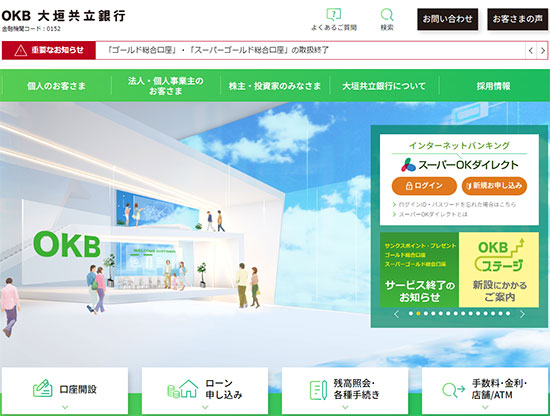The image size is (550, 416).
Task: Expand the 手数料・金利・店舗/ATM panel
Action: click(x=485, y=391)
